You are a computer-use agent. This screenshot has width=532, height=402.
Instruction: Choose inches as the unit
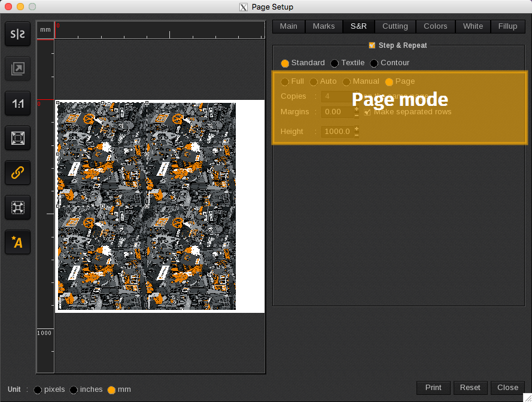coord(74,390)
